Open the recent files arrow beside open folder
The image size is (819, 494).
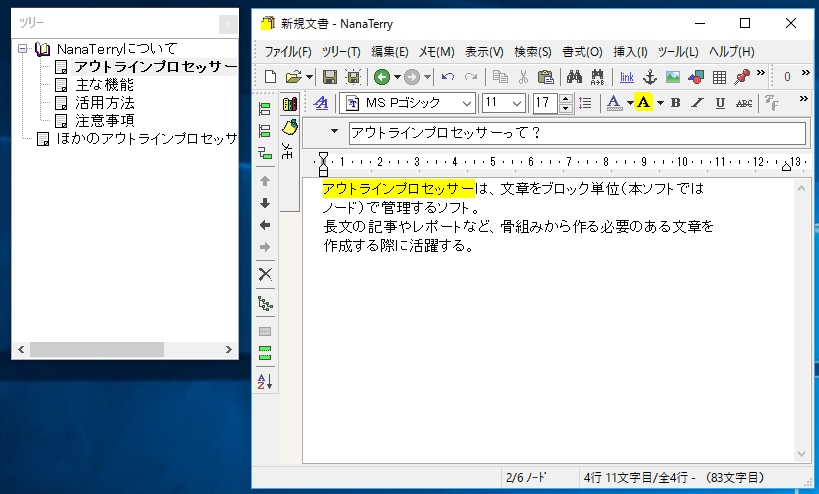[x=309, y=77]
